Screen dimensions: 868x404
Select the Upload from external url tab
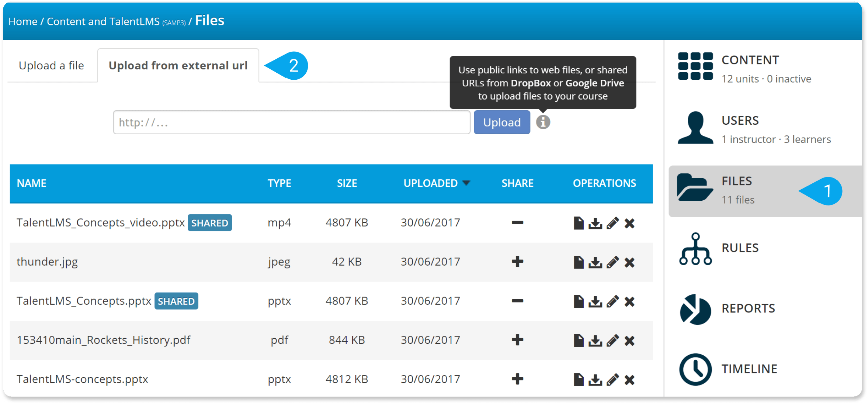pyautogui.click(x=178, y=66)
